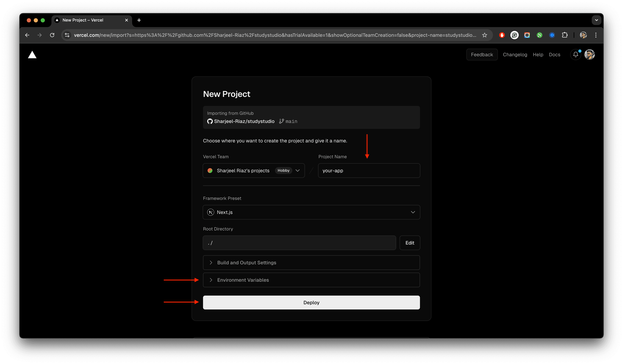Open the Extensions puzzle menu
623x364 pixels.
click(565, 35)
